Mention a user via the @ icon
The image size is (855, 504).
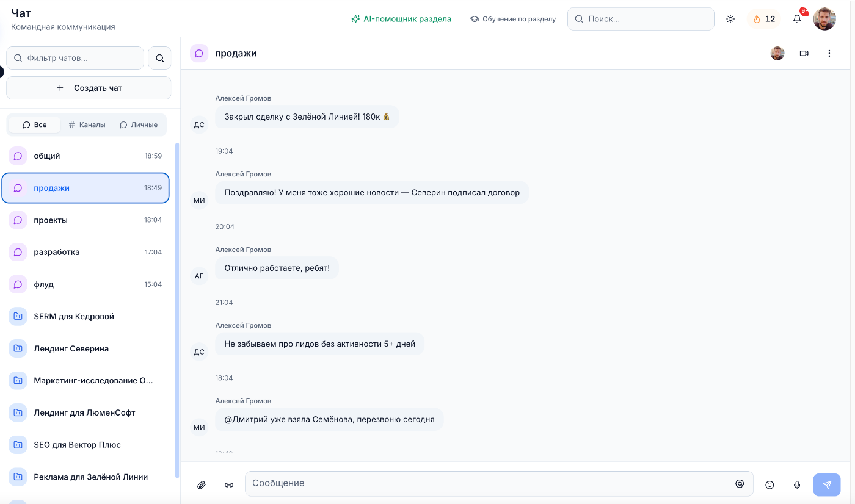pyautogui.click(x=740, y=483)
